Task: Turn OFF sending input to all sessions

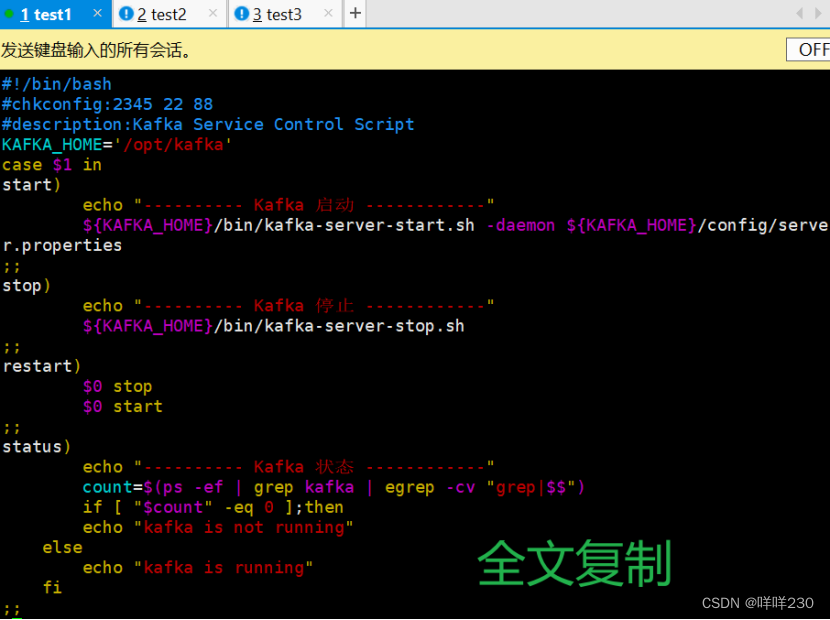Action: pyautogui.click(x=808, y=50)
